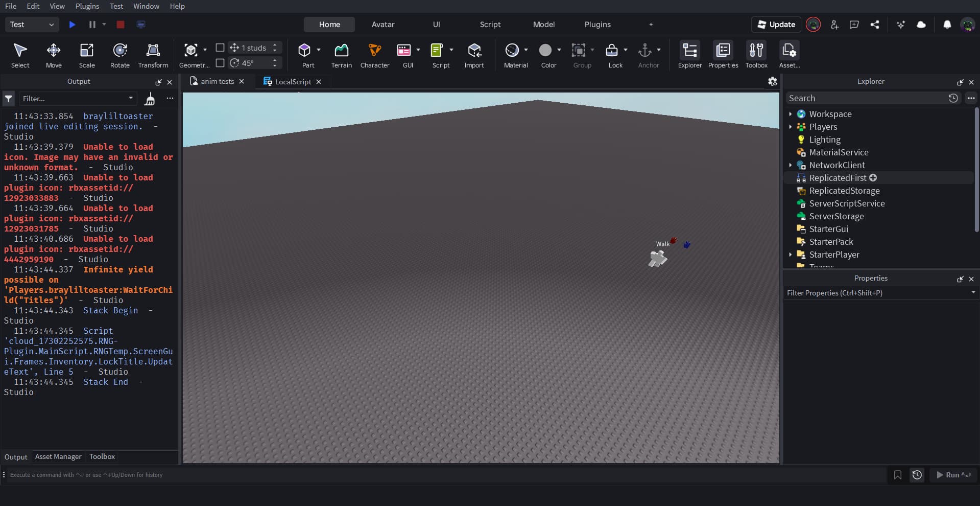Viewport: 980px width, 506px height.
Task: Select ServerScriptService in Explorer
Action: click(847, 203)
